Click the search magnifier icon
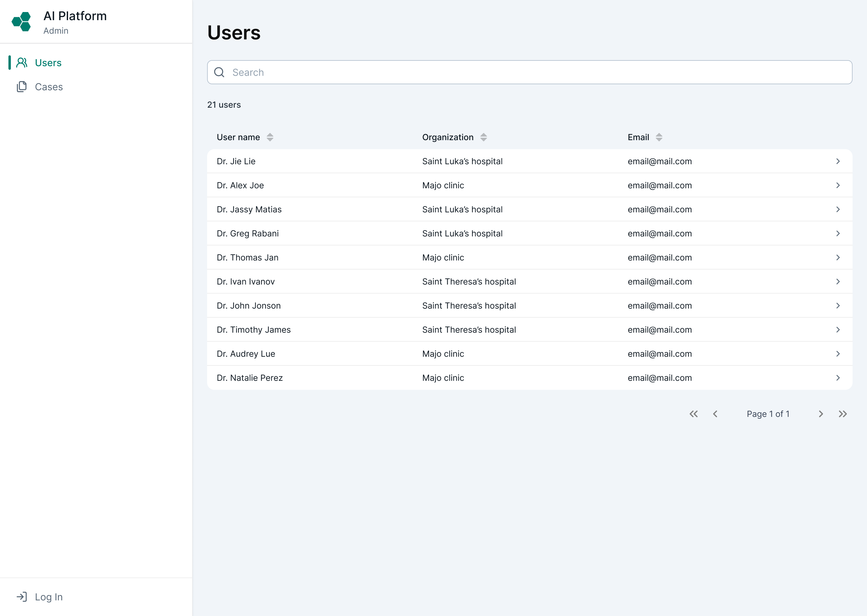This screenshot has height=616, width=867. [219, 72]
